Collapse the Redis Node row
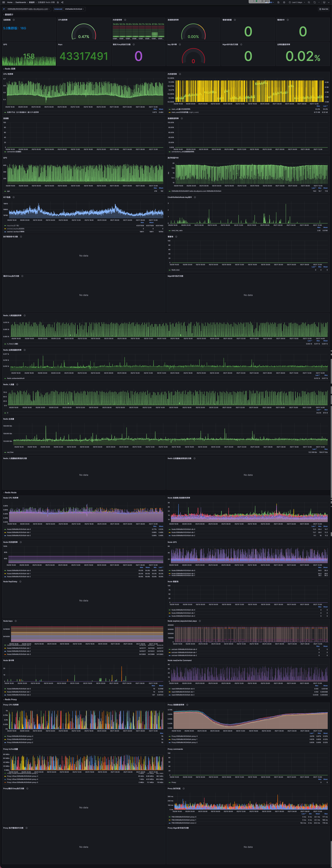332x868 pixels. click(x=10, y=493)
